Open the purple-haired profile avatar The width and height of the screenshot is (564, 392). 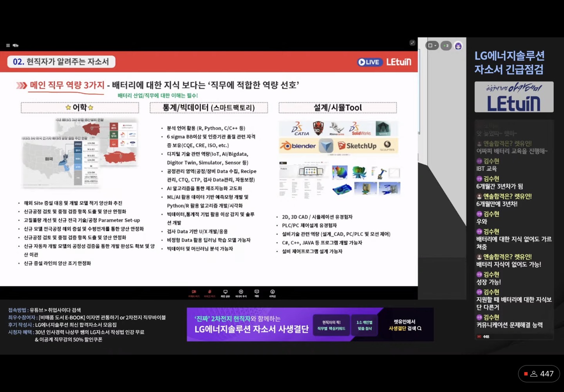pyautogui.click(x=458, y=46)
